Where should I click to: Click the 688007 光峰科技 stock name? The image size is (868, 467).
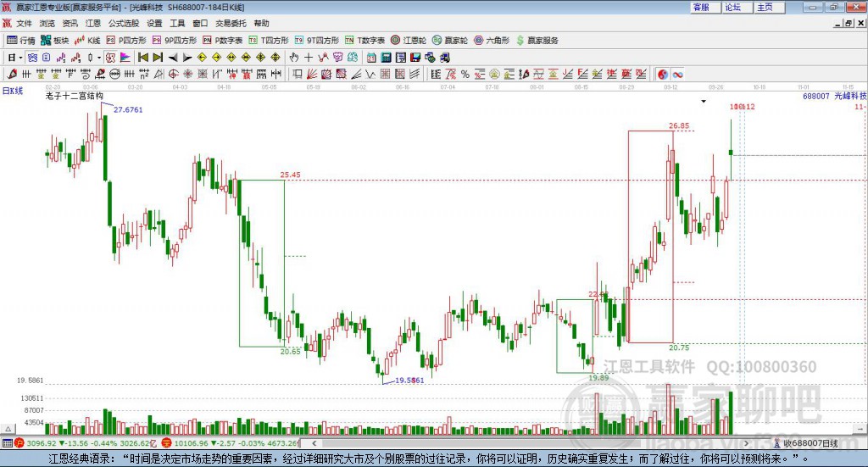pyautogui.click(x=835, y=96)
